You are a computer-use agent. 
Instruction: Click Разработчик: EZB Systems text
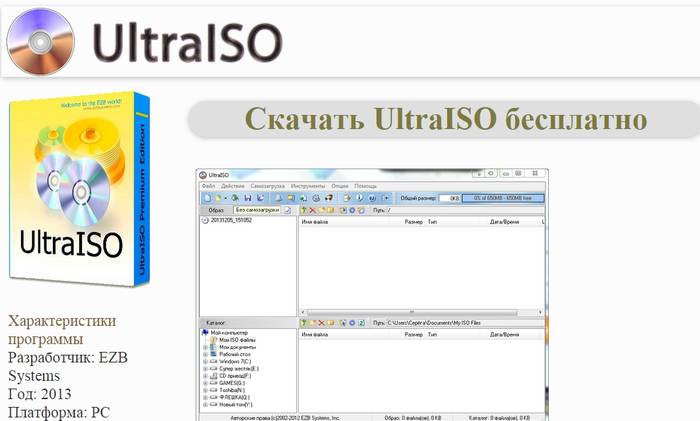(68, 367)
